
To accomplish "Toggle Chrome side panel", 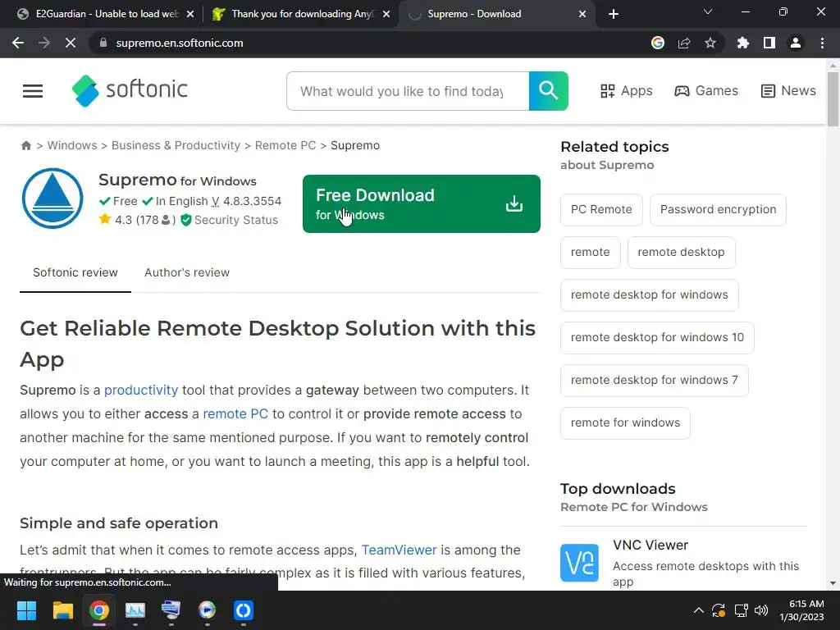I will click(769, 43).
